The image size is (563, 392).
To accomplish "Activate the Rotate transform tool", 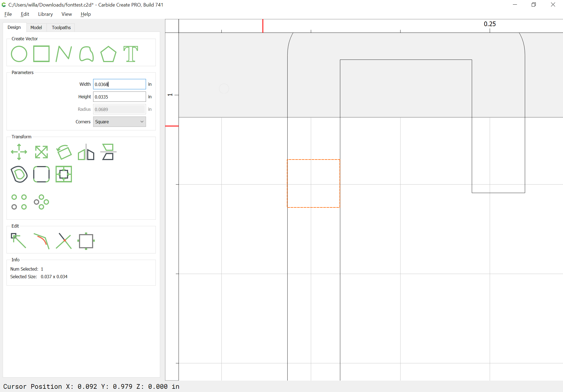I will tap(64, 152).
